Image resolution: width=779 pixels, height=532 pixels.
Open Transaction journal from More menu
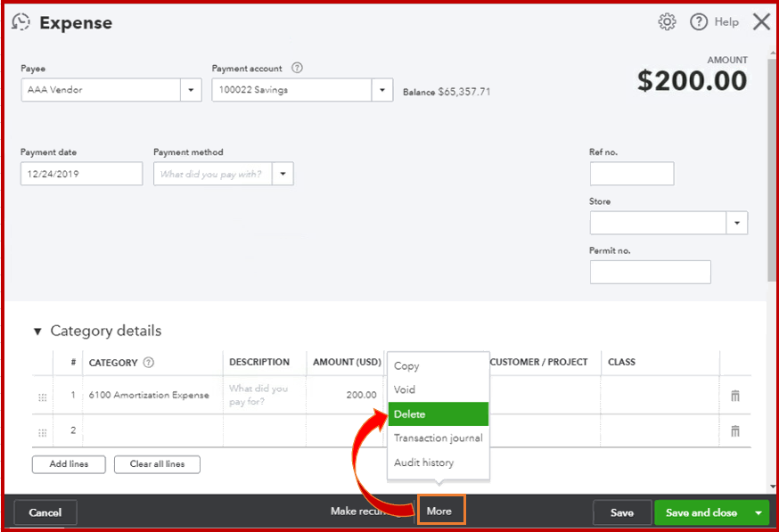tap(439, 438)
